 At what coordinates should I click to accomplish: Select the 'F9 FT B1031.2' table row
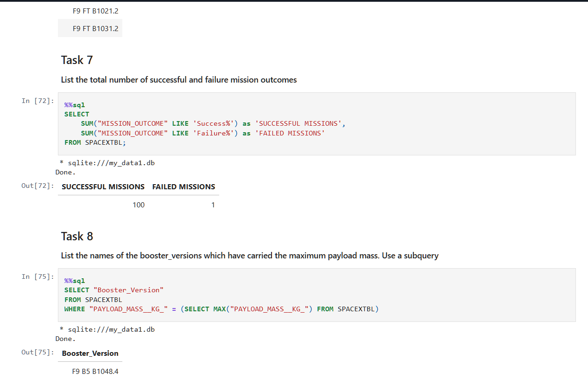[90, 28]
